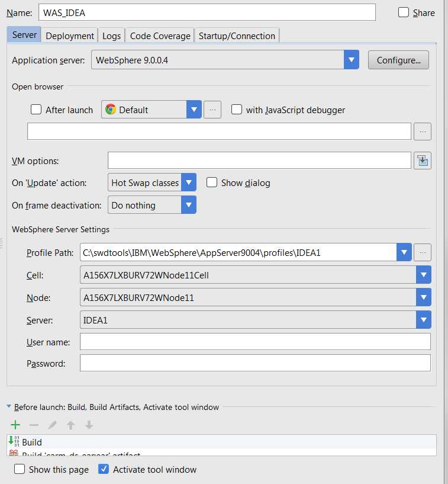Collapse the Before launch section triangle
The height and width of the screenshot is (484, 448).
point(9,406)
